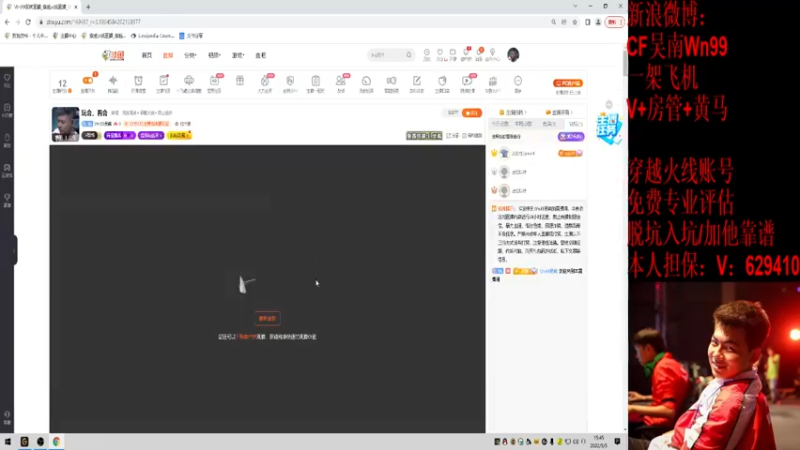Click the streamer avatar thumbnail
Viewport: 800px width, 450px height.
65,124
